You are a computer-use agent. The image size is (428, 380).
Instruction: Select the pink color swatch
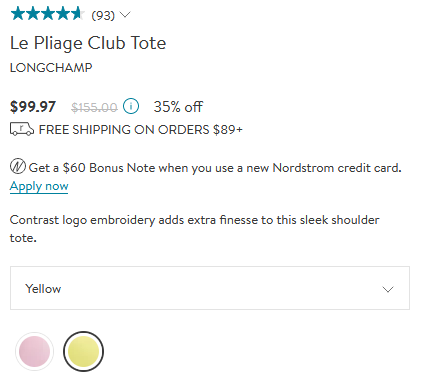tap(35, 351)
